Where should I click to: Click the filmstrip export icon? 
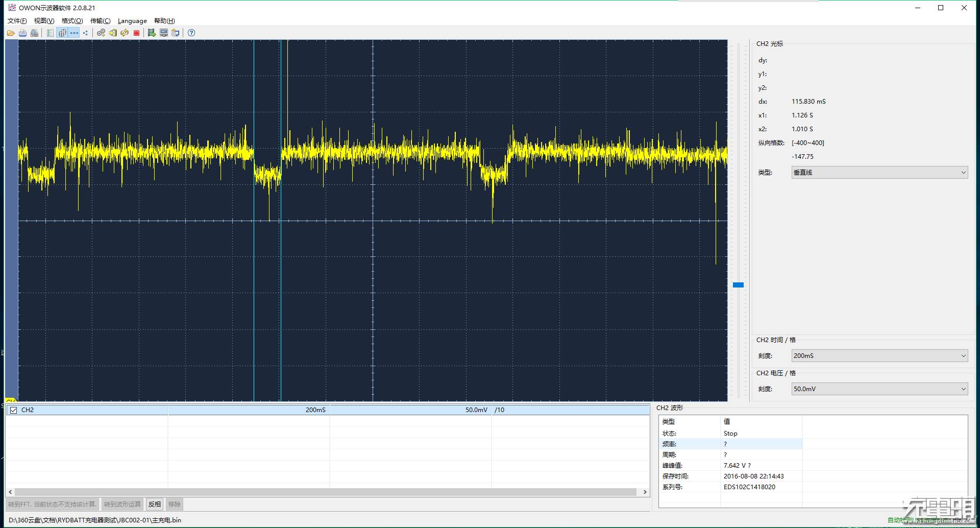pyautogui.click(x=152, y=33)
